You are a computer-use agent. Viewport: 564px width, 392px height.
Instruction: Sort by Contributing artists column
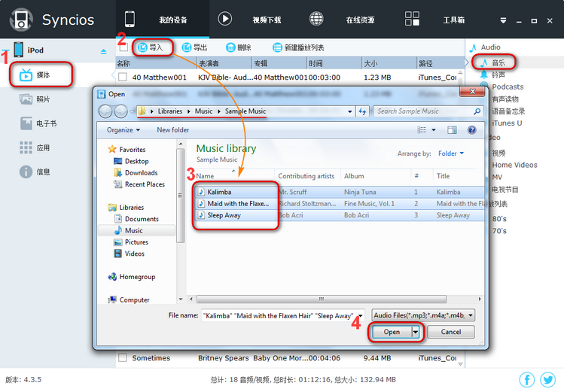click(306, 176)
